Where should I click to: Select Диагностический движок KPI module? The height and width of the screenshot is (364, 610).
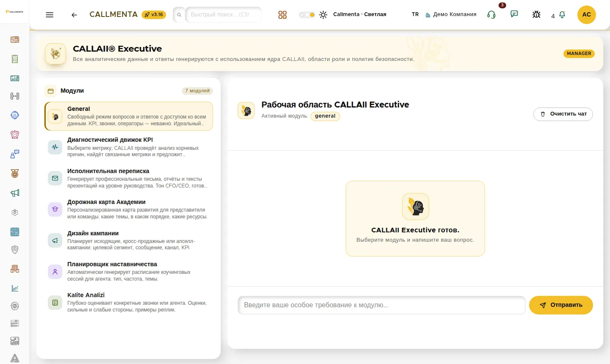click(x=129, y=147)
